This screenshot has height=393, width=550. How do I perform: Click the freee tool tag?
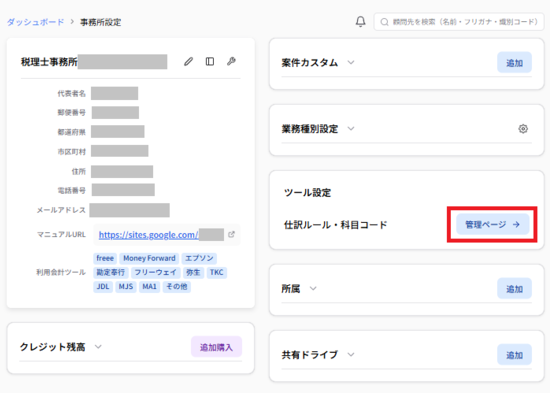105,259
